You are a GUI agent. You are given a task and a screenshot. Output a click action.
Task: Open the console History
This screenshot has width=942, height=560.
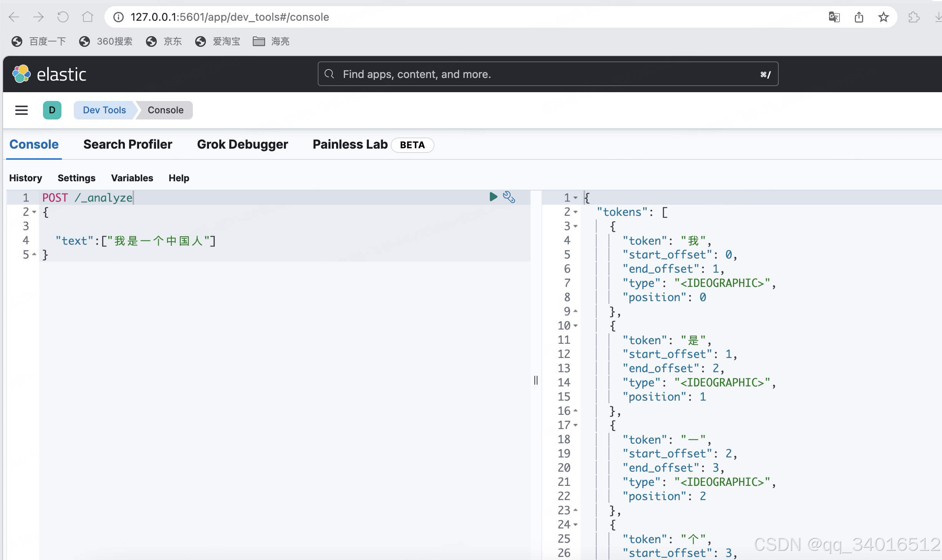(x=25, y=178)
